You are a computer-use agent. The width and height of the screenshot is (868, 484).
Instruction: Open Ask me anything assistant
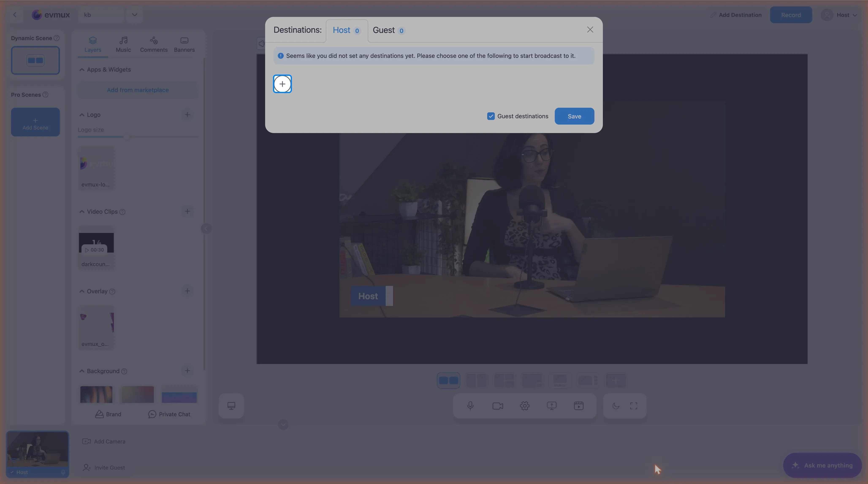823,465
